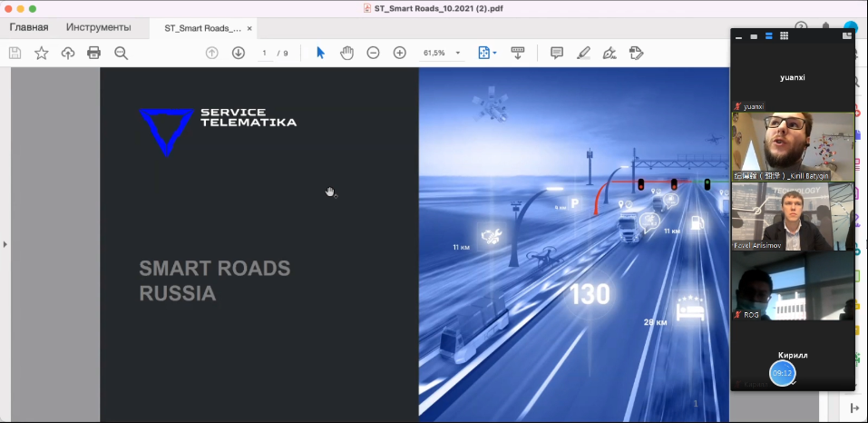Add a comment with speech bubble icon
The image size is (868, 423).
[557, 54]
